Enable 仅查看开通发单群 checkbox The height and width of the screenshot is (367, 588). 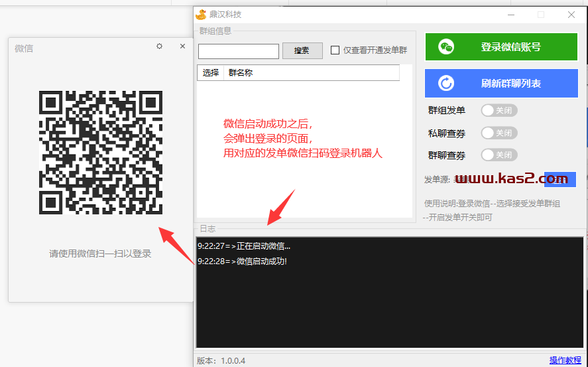point(335,50)
